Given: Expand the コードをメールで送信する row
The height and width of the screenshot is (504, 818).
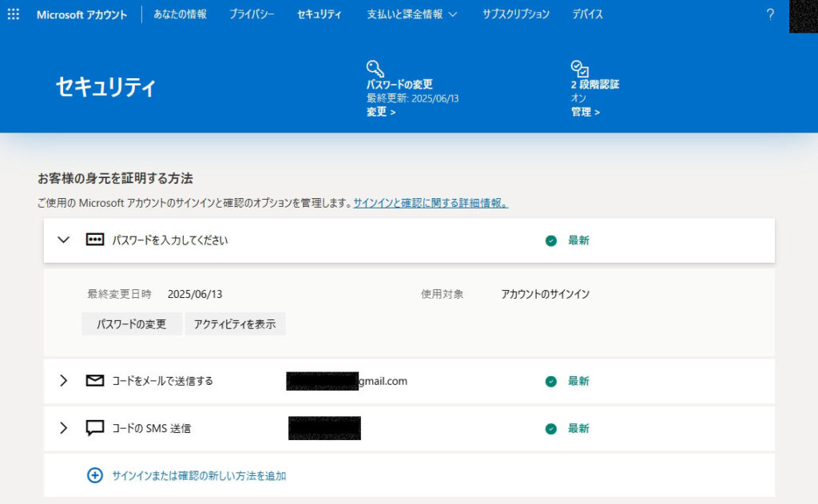Looking at the screenshot, I should point(64,381).
